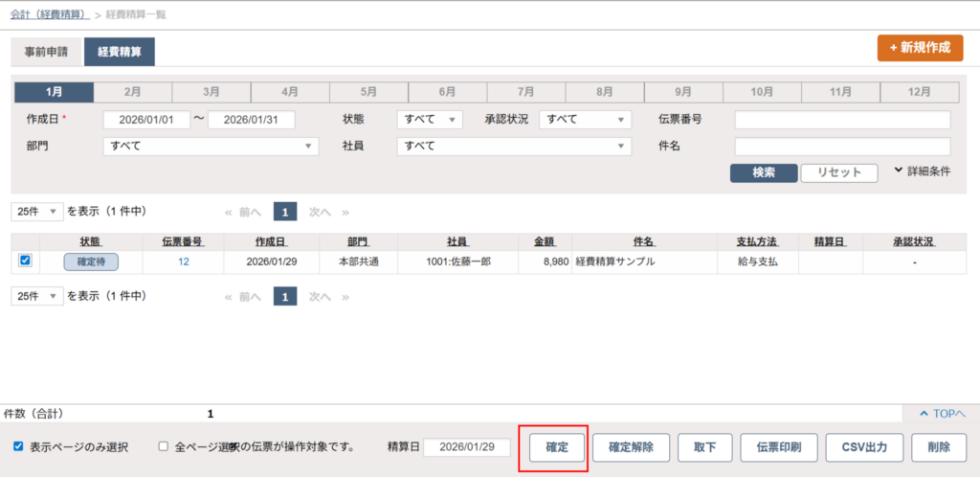Open the 承認状況 dropdown filter
The image size is (980, 477).
click(x=585, y=120)
